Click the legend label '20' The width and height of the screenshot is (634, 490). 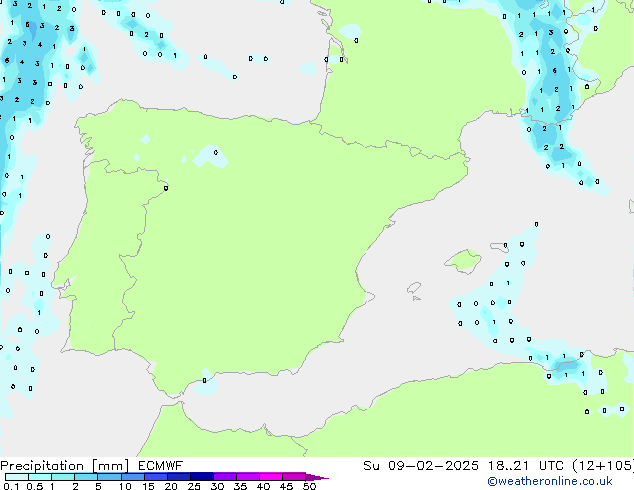(171, 486)
